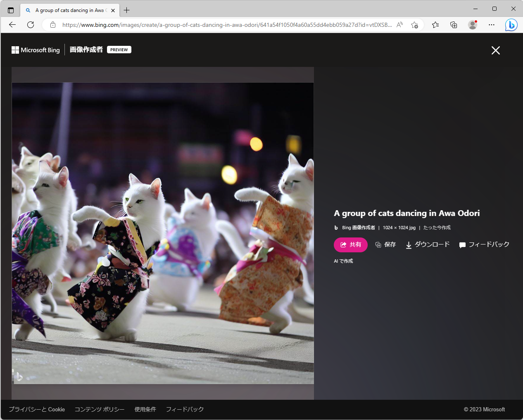Download the generated Awa Odori image
The height and width of the screenshot is (420, 523).
pyautogui.click(x=428, y=244)
